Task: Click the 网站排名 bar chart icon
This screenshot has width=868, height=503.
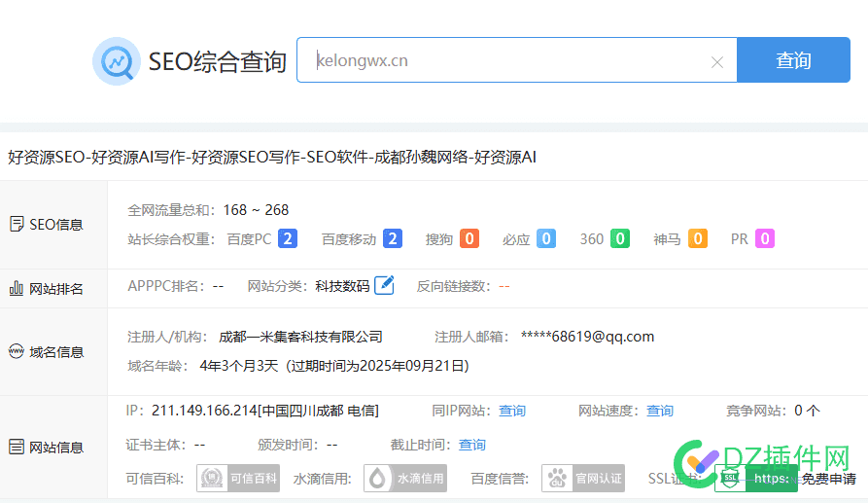Action: click(17, 288)
